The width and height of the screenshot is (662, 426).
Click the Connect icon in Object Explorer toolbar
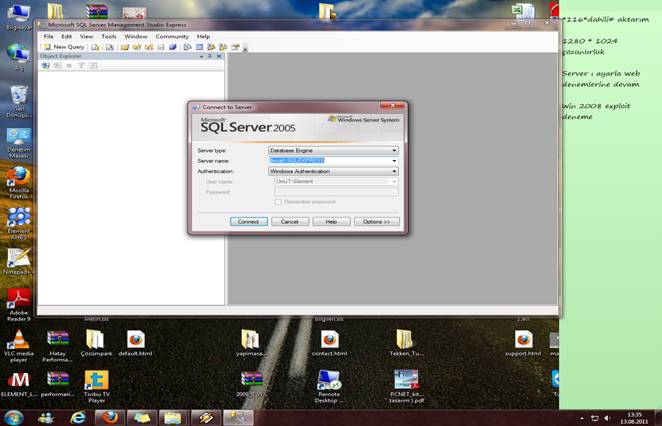[46, 65]
